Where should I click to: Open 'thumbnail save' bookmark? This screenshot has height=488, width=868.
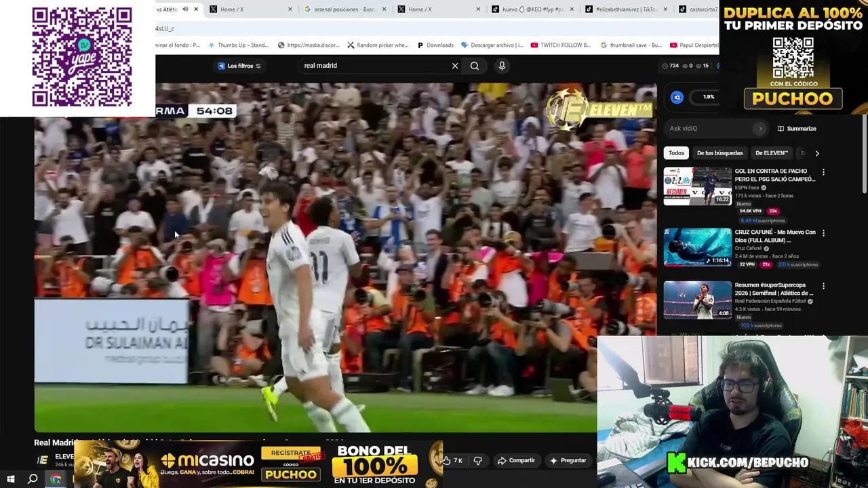[x=631, y=45]
